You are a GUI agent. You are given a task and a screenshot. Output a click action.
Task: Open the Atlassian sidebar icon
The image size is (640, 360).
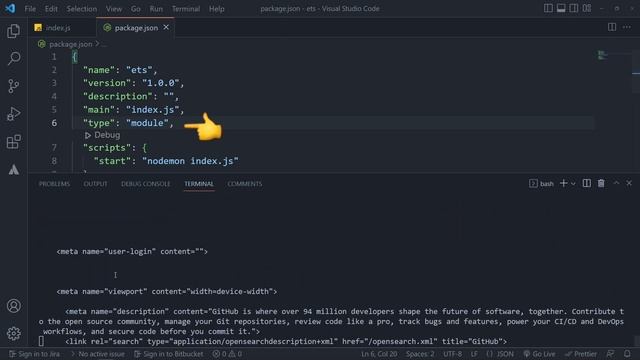click(13, 169)
